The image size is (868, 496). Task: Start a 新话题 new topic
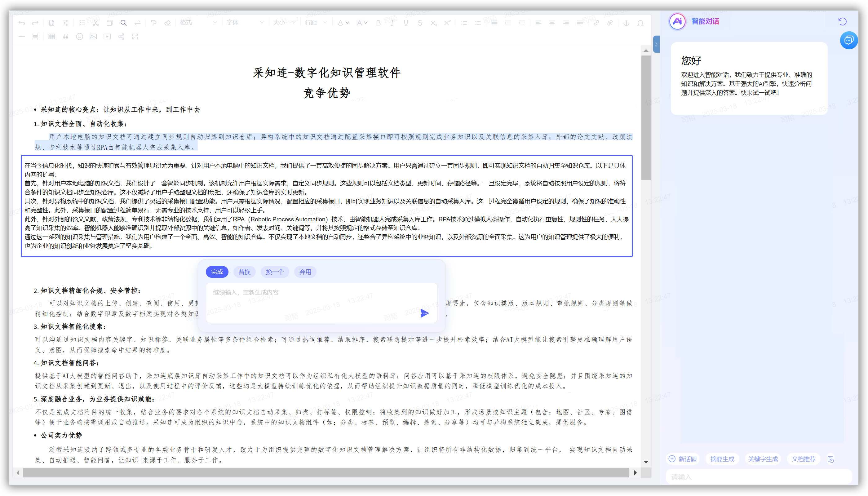(x=683, y=459)
